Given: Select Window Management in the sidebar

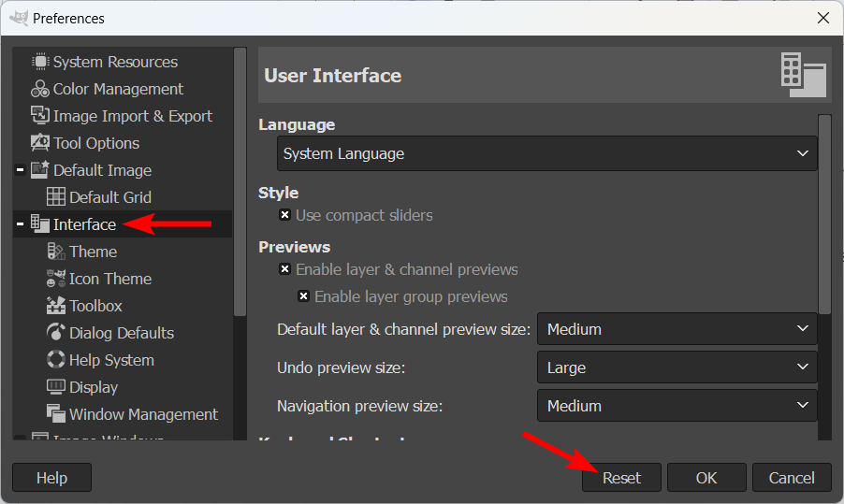Looking at the screenshot, I should point(143,414).
